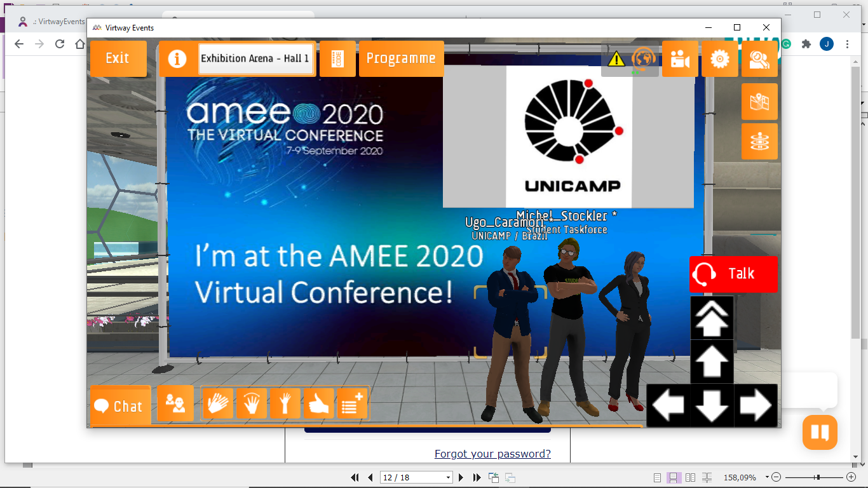Click the browser back arrow
Image resolution: width=868 pixels, height=488 pixels.
[x=19, y=44]
